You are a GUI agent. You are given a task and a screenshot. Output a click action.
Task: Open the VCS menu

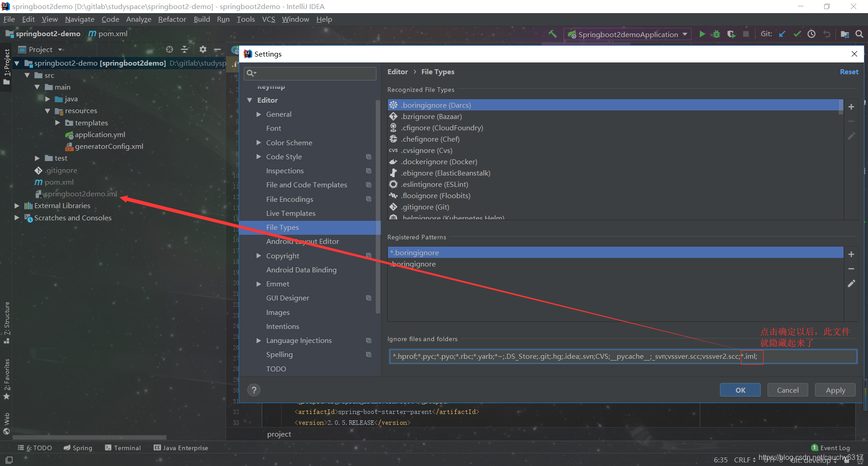coord(269,19)
